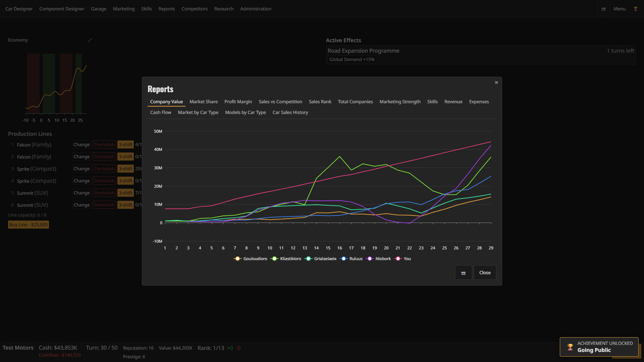Click trophy icon in Achievement Unlocked toast

coord(570,347)
